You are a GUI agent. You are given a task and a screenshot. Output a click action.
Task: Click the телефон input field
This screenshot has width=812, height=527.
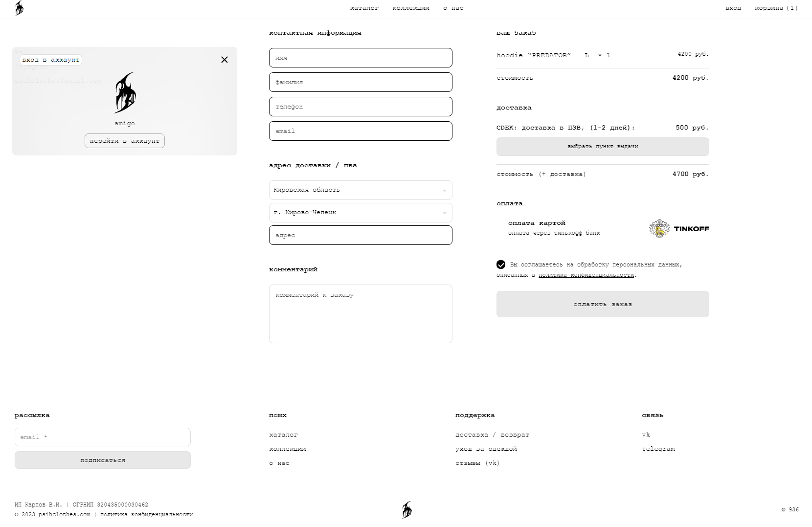point(361,107)
